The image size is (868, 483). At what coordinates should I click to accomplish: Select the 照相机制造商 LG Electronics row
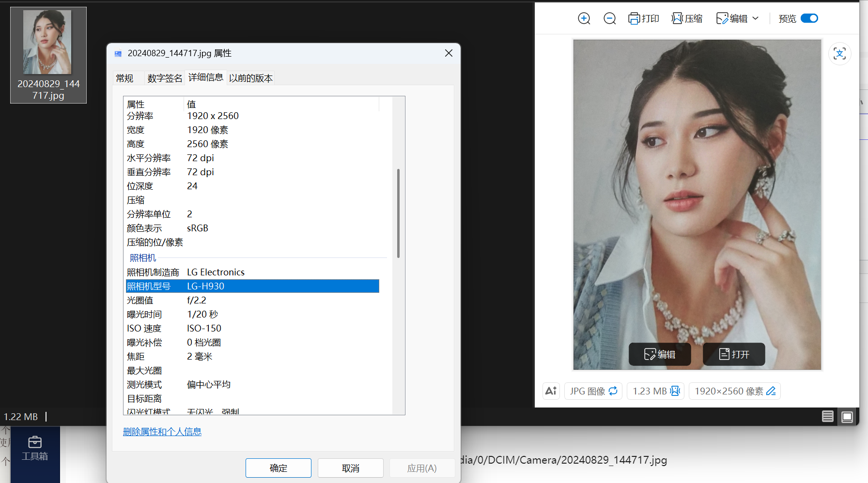[252, 272]
